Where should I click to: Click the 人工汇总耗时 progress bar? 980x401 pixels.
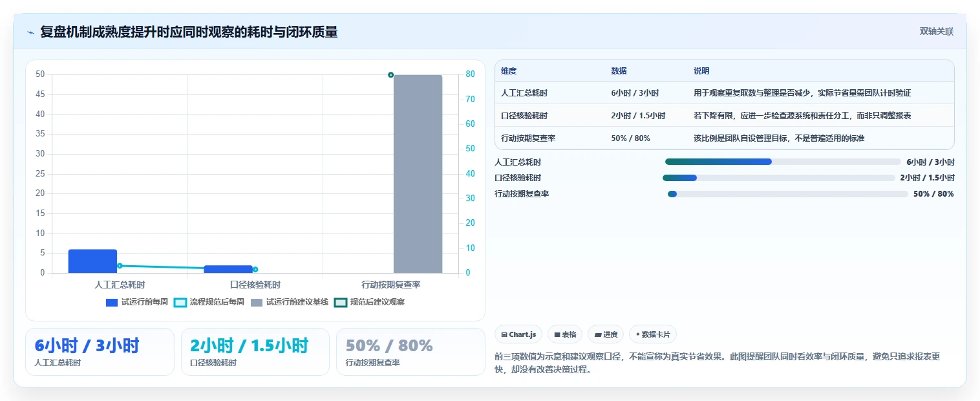tap(783, 162)
